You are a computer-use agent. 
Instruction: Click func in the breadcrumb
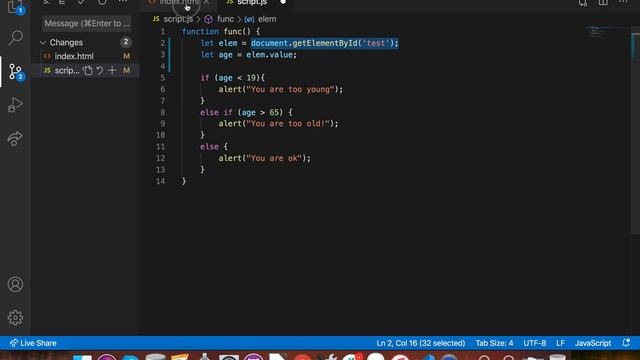click(225, 19)
